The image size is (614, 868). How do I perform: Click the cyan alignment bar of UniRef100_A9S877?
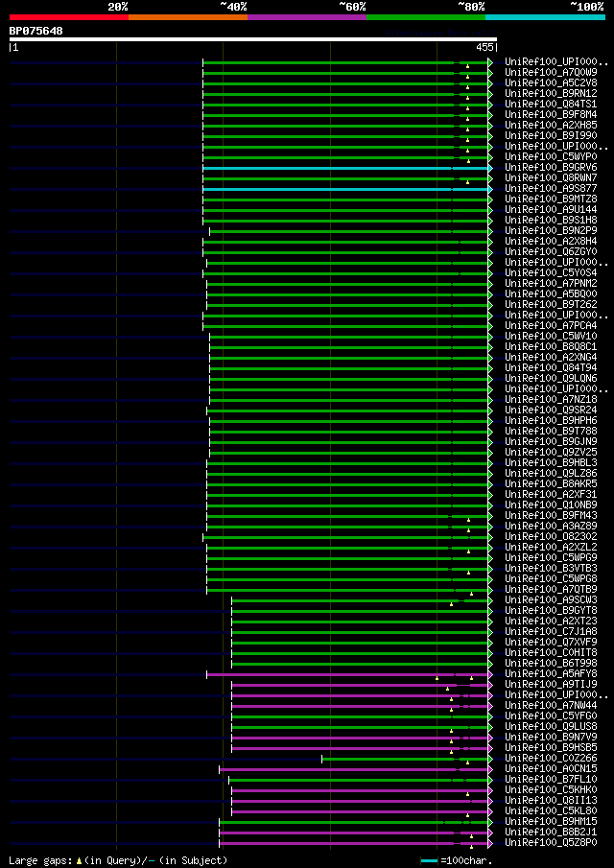(345, 189)
